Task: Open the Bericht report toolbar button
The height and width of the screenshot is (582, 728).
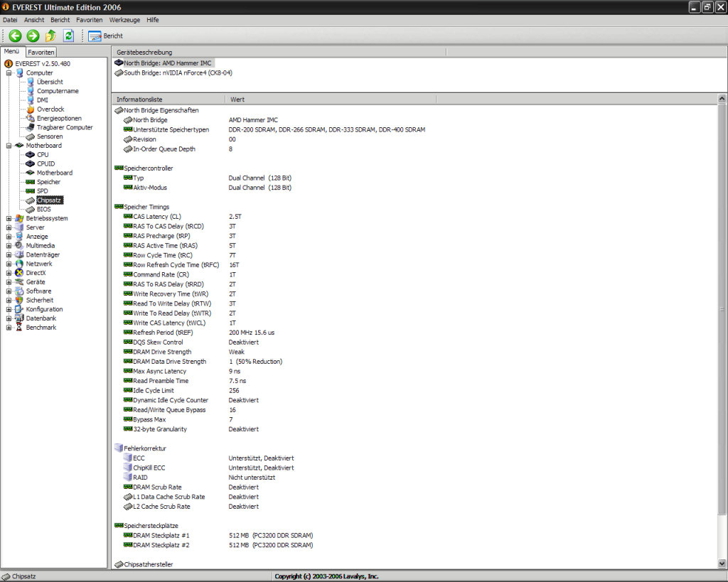Action: tap(106, 36)
